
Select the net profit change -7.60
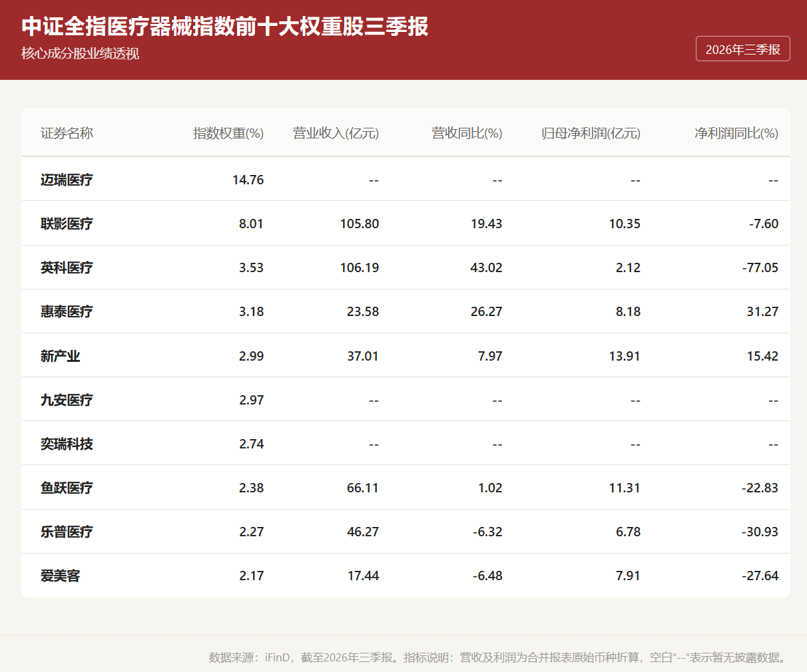(x=764, y=224)
